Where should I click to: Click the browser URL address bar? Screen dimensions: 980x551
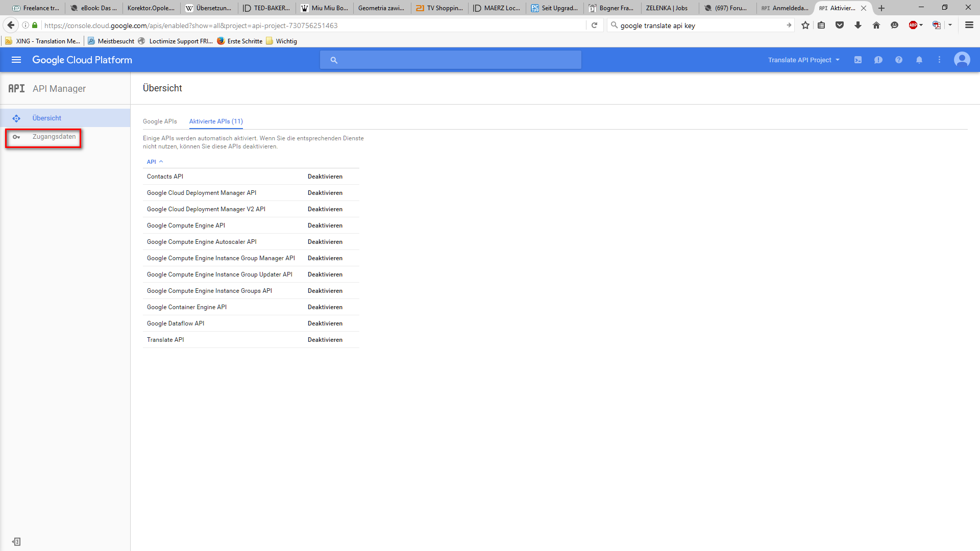[x=312, y=25]
